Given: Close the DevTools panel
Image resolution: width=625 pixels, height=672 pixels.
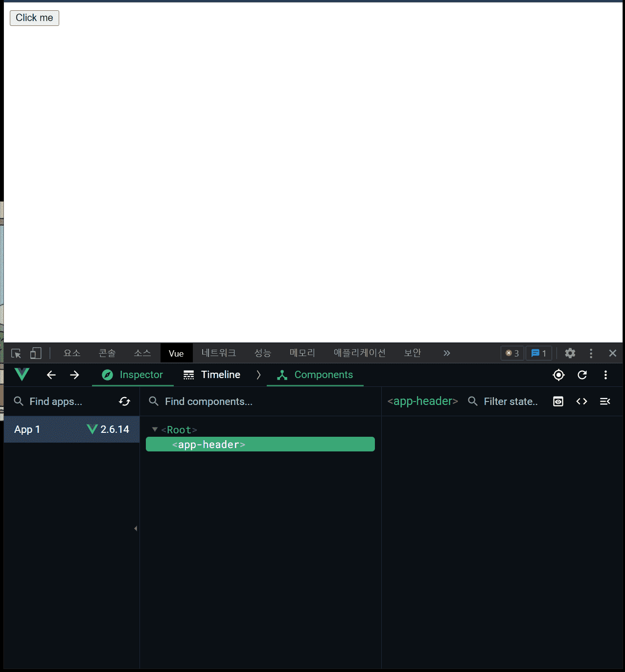Looking at the screenshot, I should tap(613, 353).
